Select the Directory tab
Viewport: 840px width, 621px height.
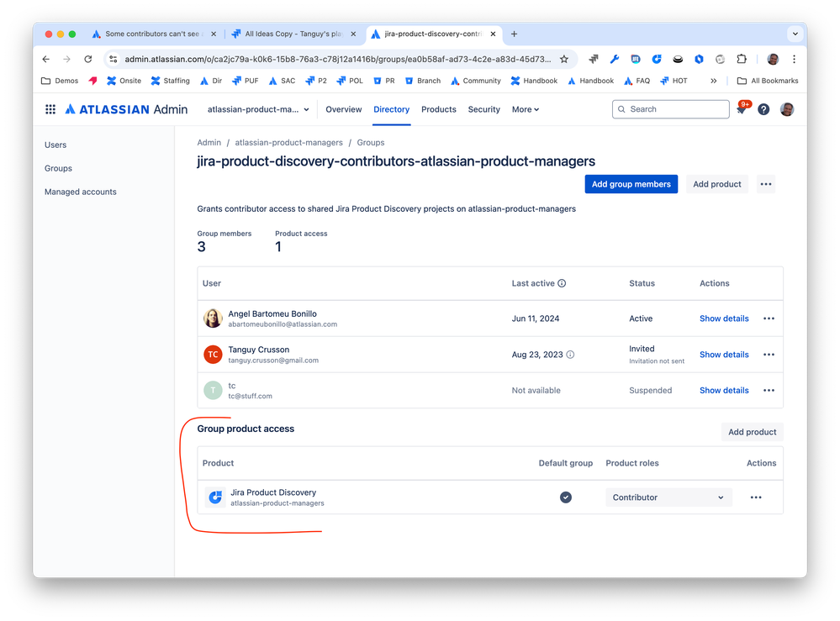(392, 109)
